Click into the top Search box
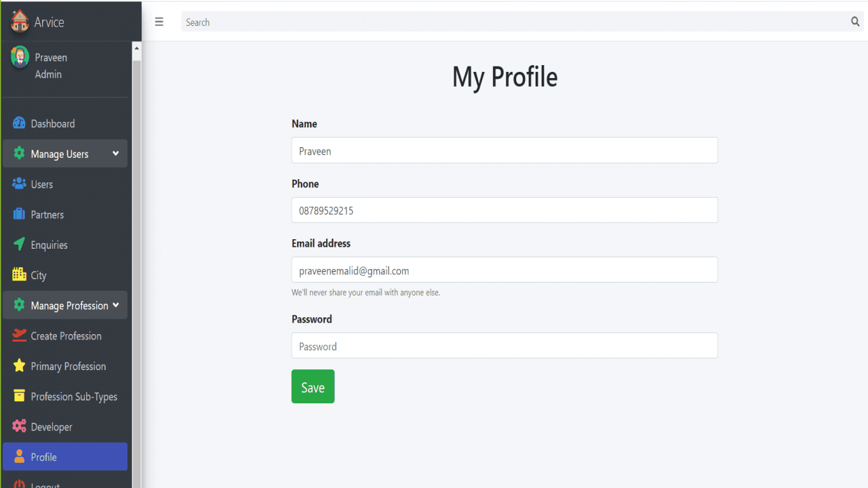Screen dimensions: 868x488 click(x=515, y=22)
